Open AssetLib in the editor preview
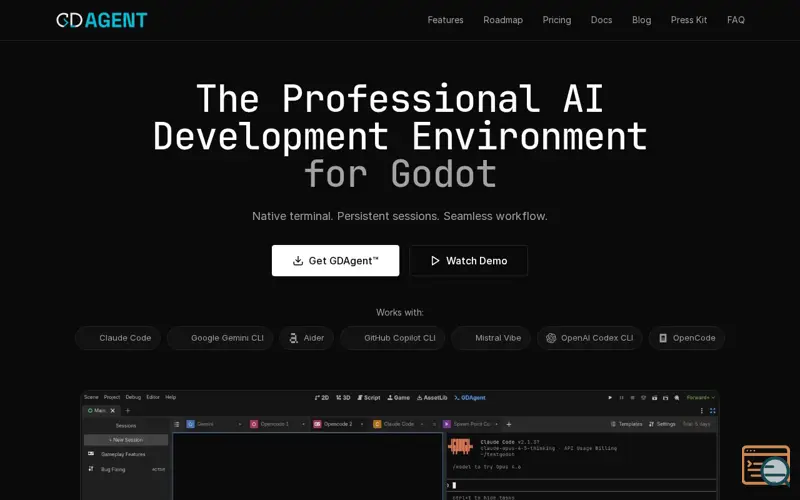The height and width of the screenshot is (500, 800). (x=432, y=397)
